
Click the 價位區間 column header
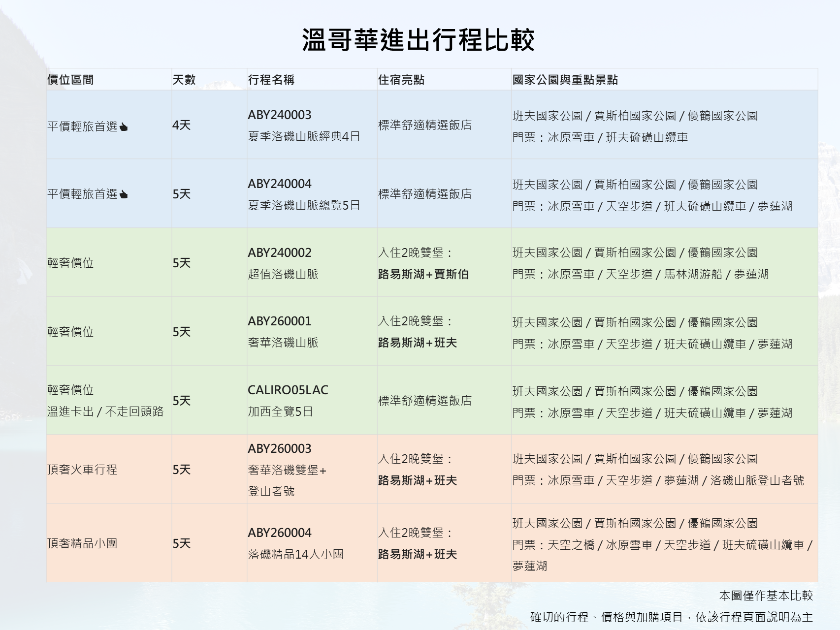(x=70, y=80)
